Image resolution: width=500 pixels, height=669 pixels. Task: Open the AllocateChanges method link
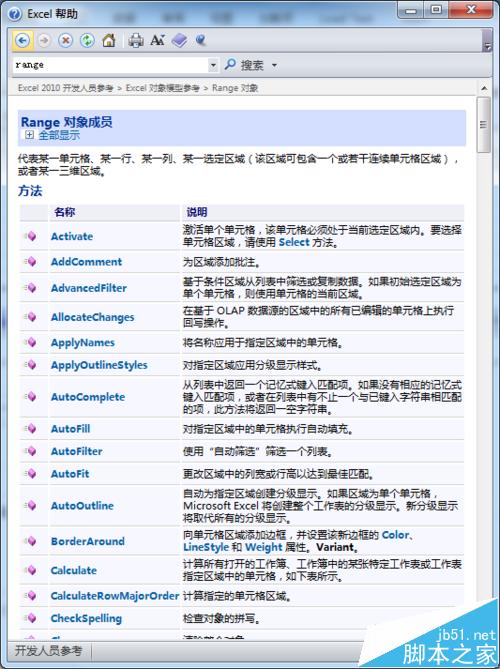93,317
